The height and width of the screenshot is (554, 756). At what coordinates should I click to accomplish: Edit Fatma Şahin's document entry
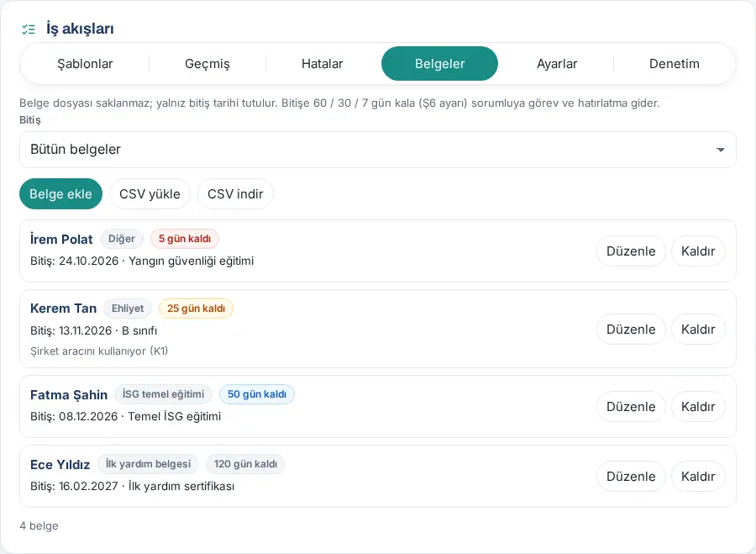(x=631, y=407)
